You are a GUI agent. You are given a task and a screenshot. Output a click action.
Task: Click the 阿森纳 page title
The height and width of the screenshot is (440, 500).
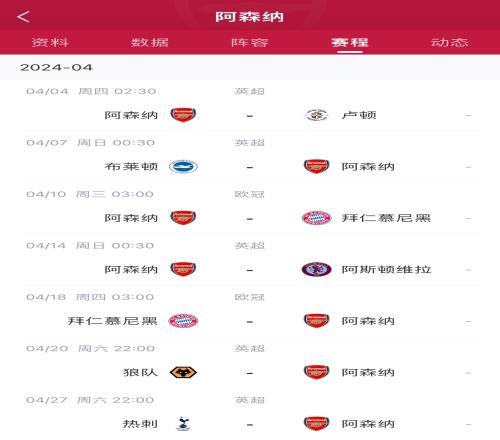pyautogui.click(x=250, y=17)
